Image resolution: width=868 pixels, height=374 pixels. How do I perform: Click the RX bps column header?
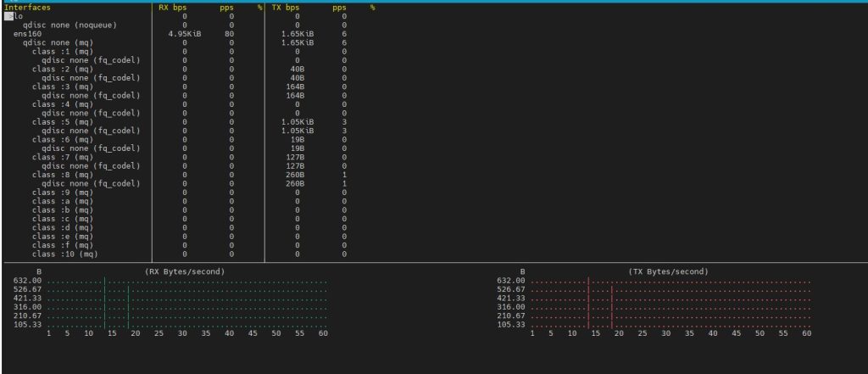173,7
